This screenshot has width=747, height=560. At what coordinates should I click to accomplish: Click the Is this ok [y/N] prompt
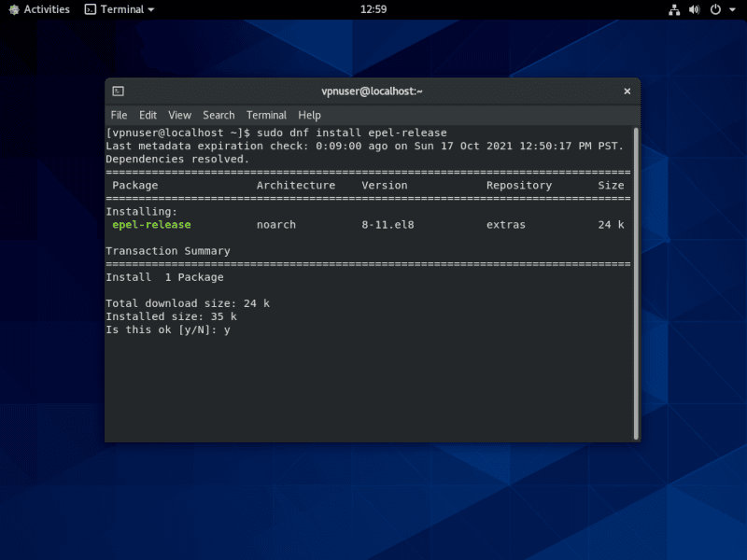click(x=161, y=329)
